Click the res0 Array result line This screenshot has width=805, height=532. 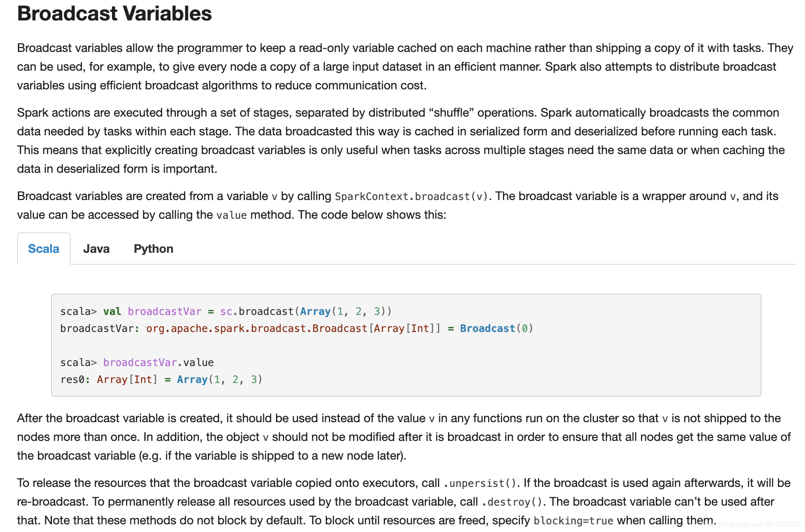coord(161,380)
